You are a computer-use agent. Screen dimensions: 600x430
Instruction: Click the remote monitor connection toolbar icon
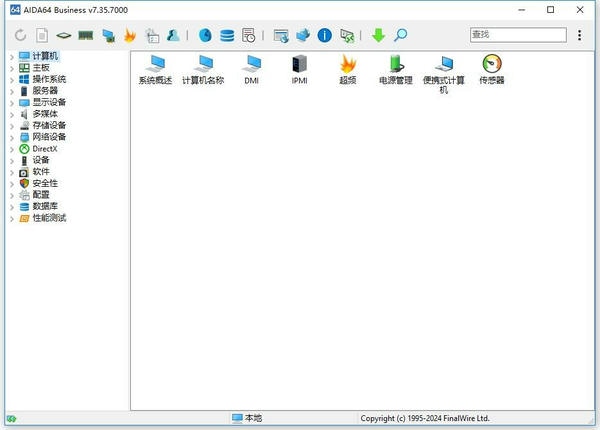(347, 36)
